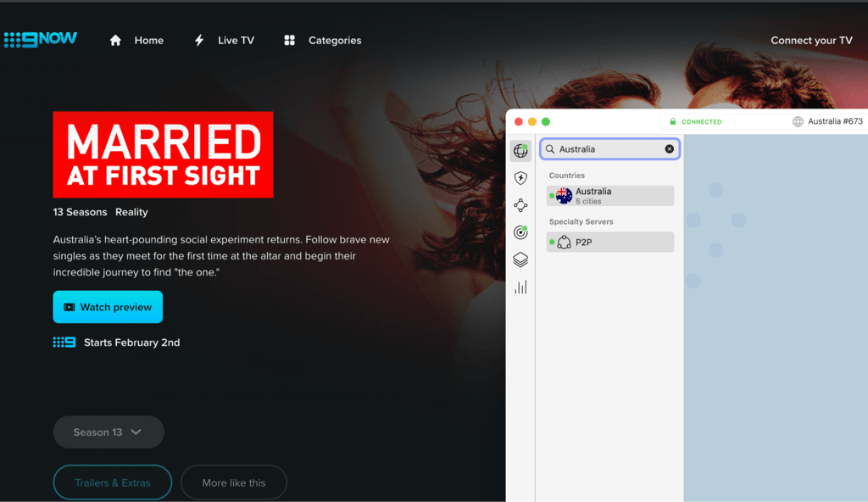Click the green lock connected icon
This screenshot has height=502, width=868.
coord(672,121)
